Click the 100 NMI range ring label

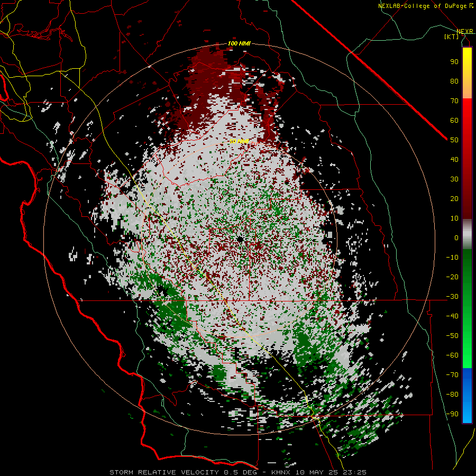[x=239, y=43]
